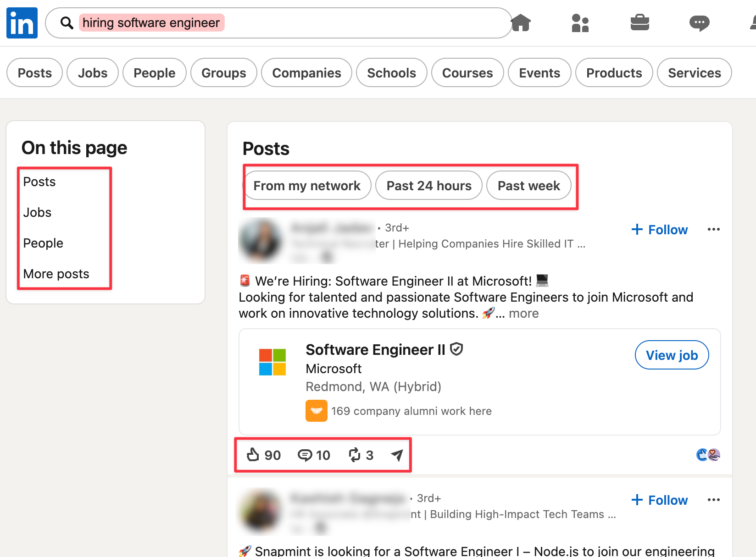Viewport: 756px width, 557px height.
Task: Click the Microsoft company name
Action: pos(334,369)
